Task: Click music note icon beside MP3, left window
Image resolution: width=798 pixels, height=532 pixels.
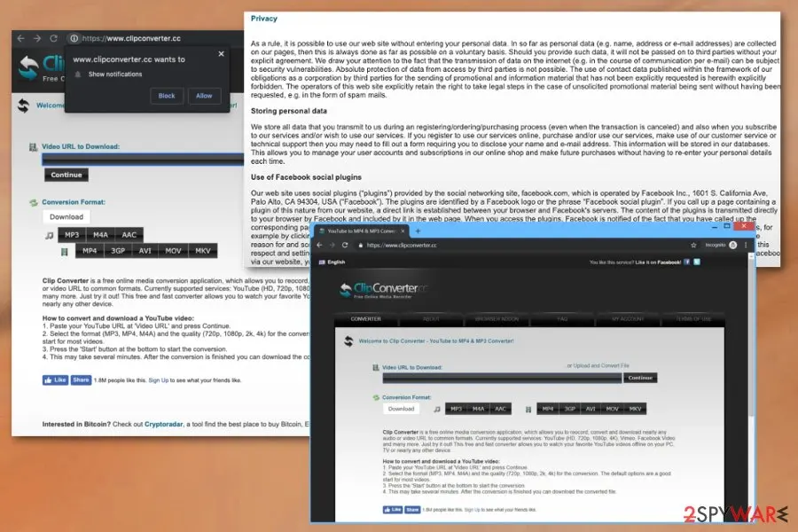Action: (50, 235)
